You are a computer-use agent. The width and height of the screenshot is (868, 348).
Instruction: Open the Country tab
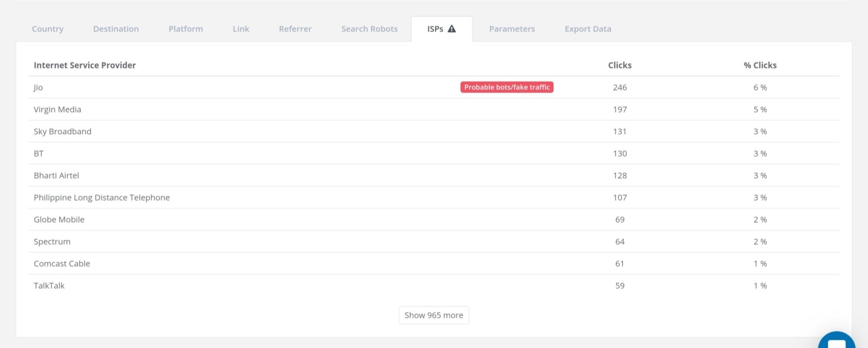point(48,29)
